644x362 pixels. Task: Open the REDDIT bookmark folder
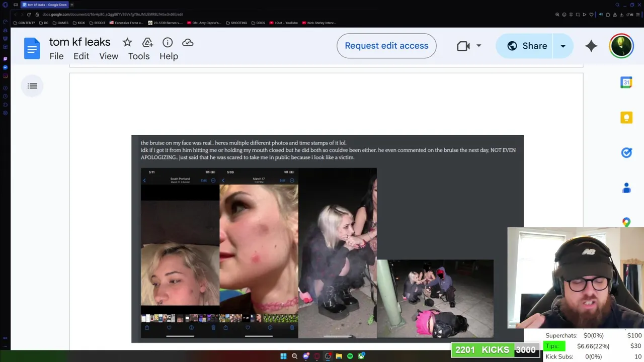coord(97,23)
